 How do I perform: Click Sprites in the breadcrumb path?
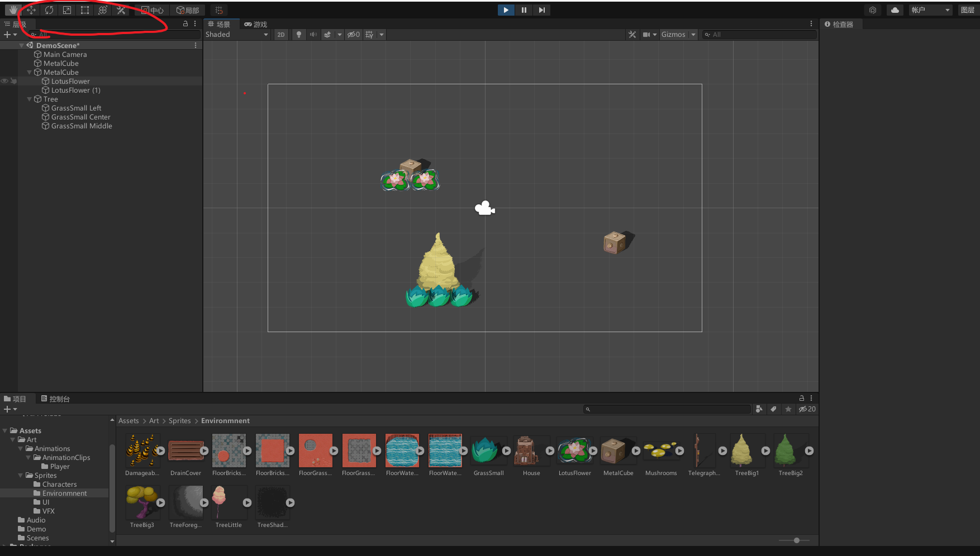tap(180, 421)
